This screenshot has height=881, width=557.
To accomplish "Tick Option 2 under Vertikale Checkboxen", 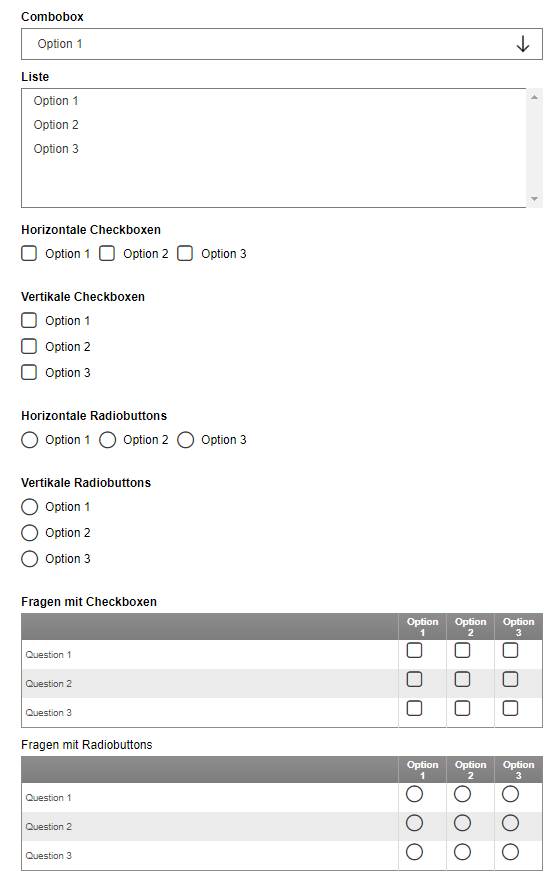I will [29, 346].
